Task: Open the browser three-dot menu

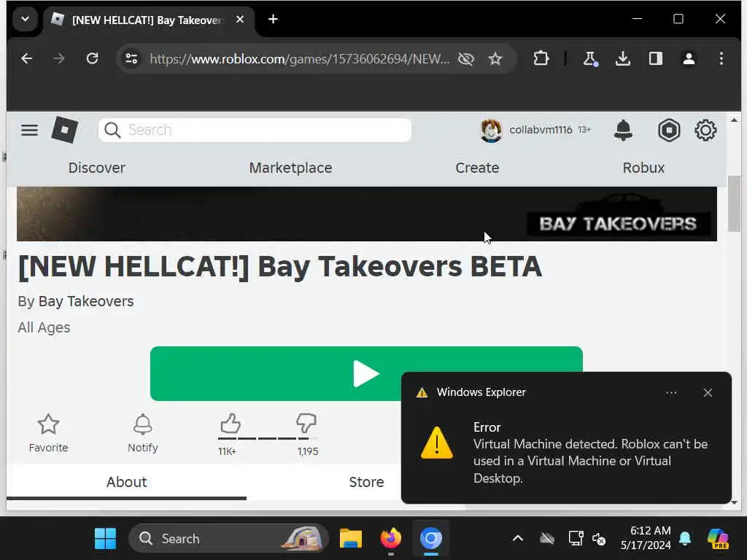Action: 721,58
